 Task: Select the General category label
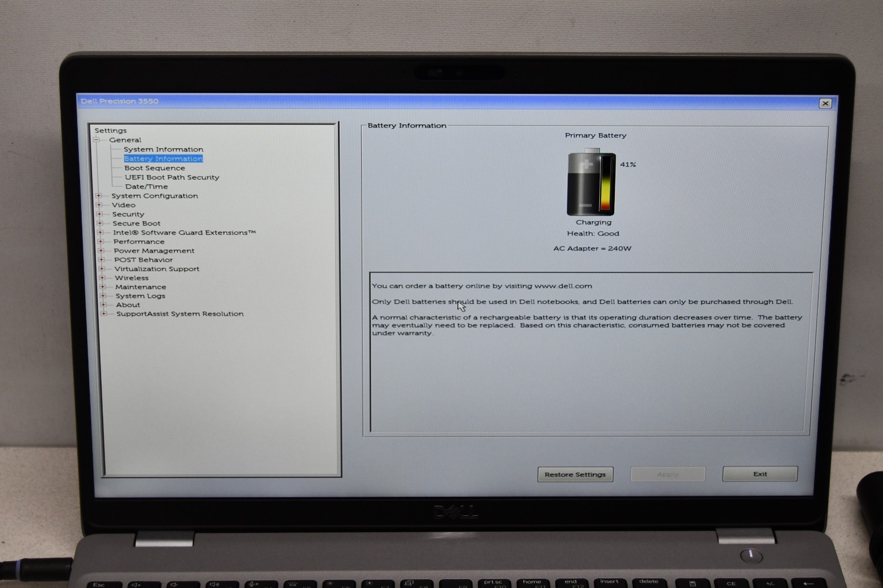tap(125, 140)
